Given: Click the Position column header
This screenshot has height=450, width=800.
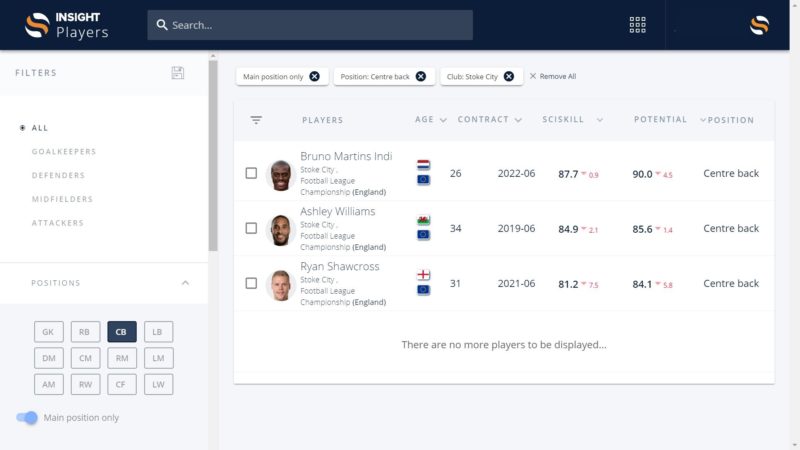Looking at the screenshot, I should [731, 120].
